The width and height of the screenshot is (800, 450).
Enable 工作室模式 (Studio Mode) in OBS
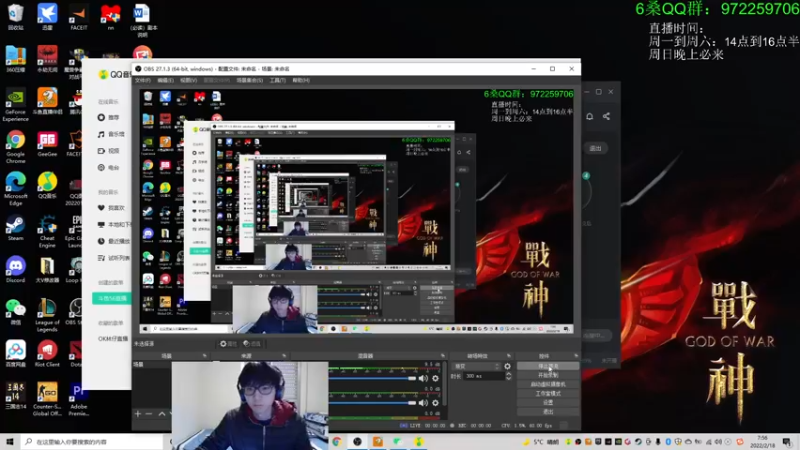(x=548, y=393)
